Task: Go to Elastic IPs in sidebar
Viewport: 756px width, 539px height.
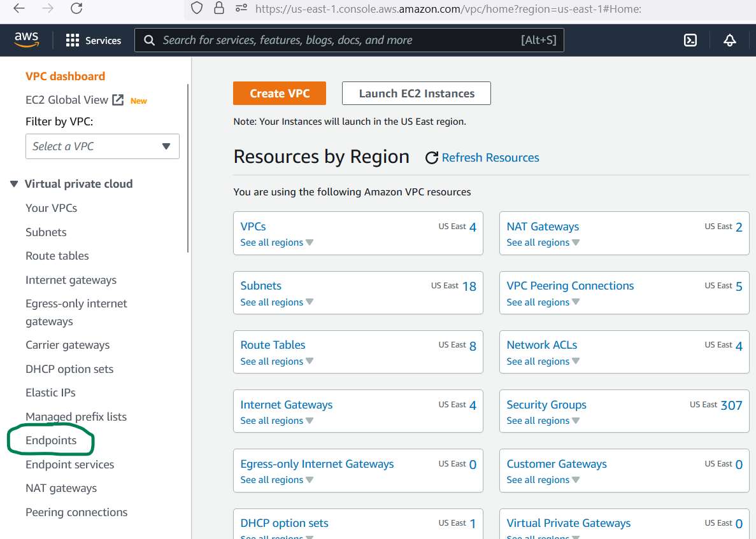Action: 50,393
